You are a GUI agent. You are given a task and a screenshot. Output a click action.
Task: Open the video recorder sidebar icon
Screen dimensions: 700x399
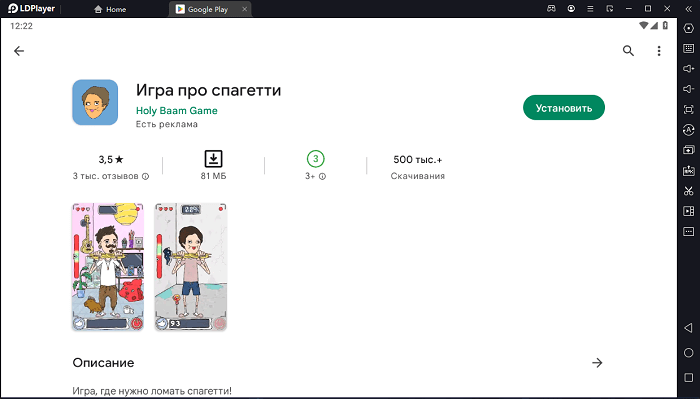click(x=688, y=211)
